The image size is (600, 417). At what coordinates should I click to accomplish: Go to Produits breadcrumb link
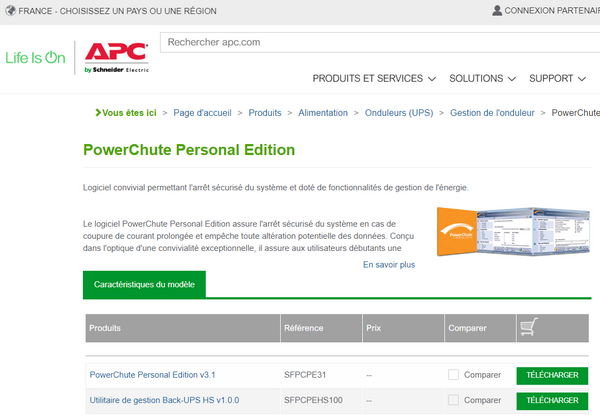coord(265,113)
